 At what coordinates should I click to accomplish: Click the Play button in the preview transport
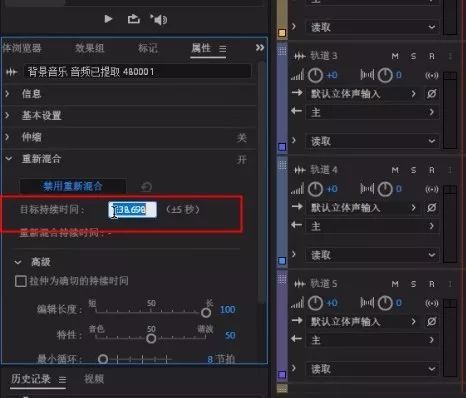pos(108,19)
